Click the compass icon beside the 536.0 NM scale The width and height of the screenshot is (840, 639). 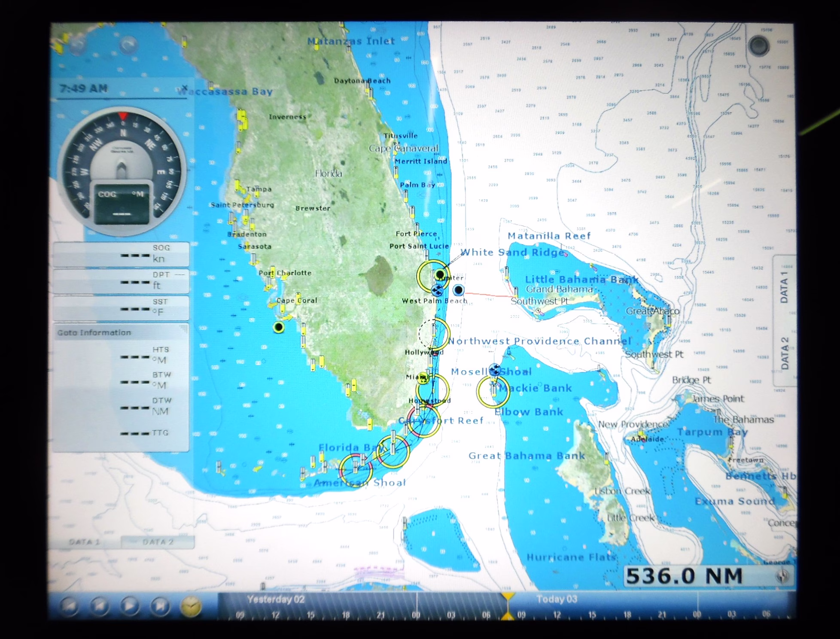click(x=783, y=576)
